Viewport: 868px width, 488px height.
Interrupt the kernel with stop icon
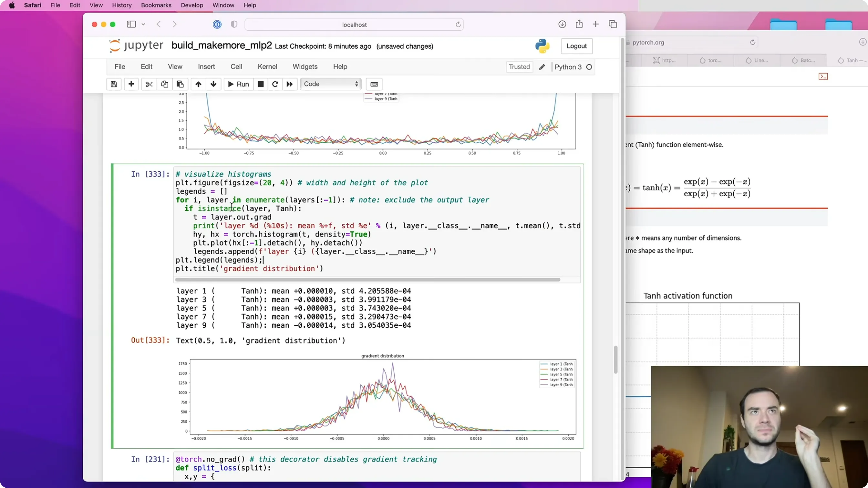[261, 84]
